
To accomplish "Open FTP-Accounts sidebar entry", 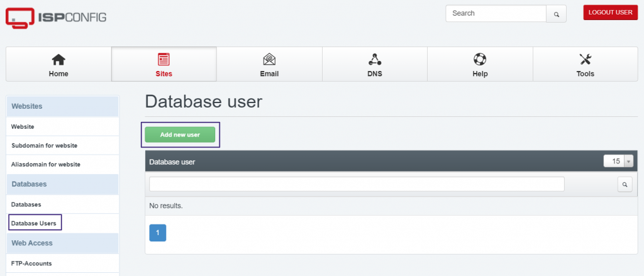I will coord(31,263).
